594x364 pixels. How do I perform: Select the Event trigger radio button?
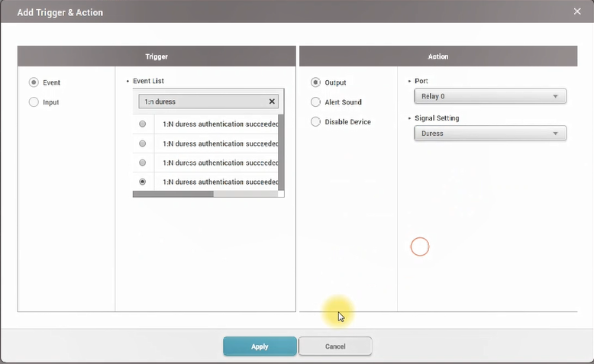(34, 82)
